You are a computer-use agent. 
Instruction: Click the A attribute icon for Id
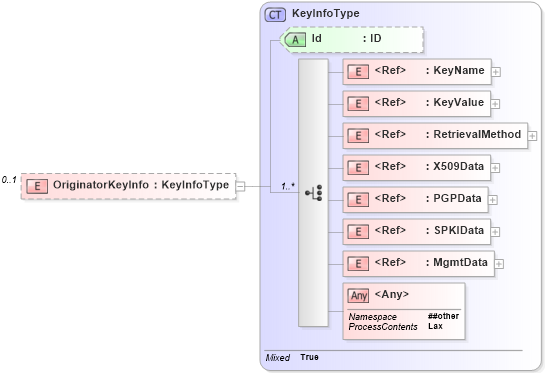[295, 40]
